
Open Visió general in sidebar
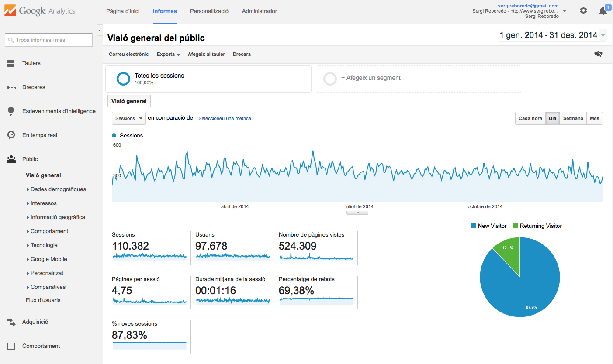coord(43,175)
